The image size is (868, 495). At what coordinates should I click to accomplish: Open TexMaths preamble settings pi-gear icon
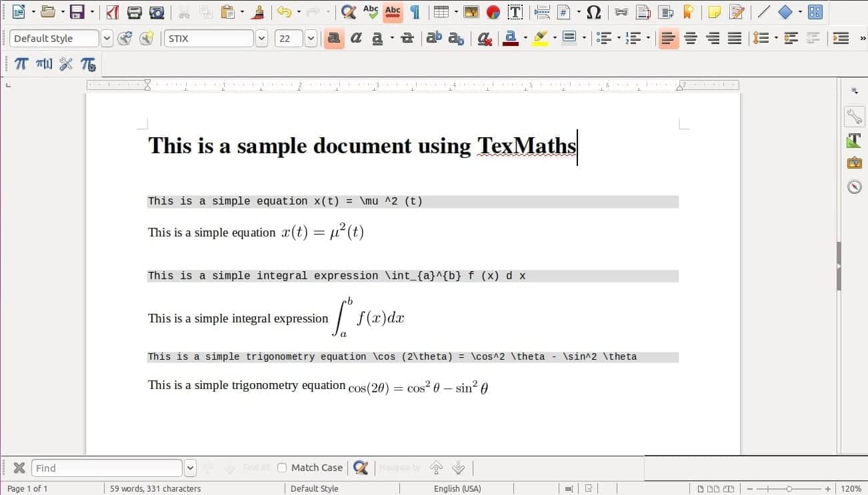click(88, 64)
